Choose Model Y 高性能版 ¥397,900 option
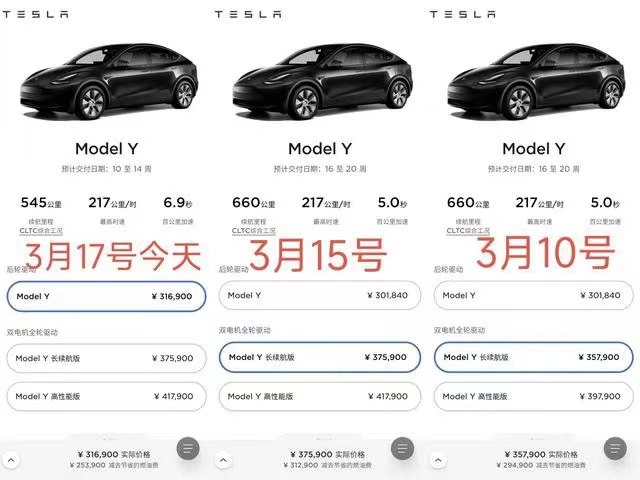 click(532, 396)
